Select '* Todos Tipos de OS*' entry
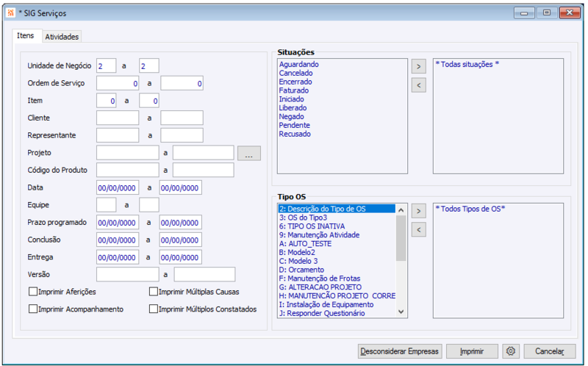This screenshot has height=366, width=588. click(470, 209)
